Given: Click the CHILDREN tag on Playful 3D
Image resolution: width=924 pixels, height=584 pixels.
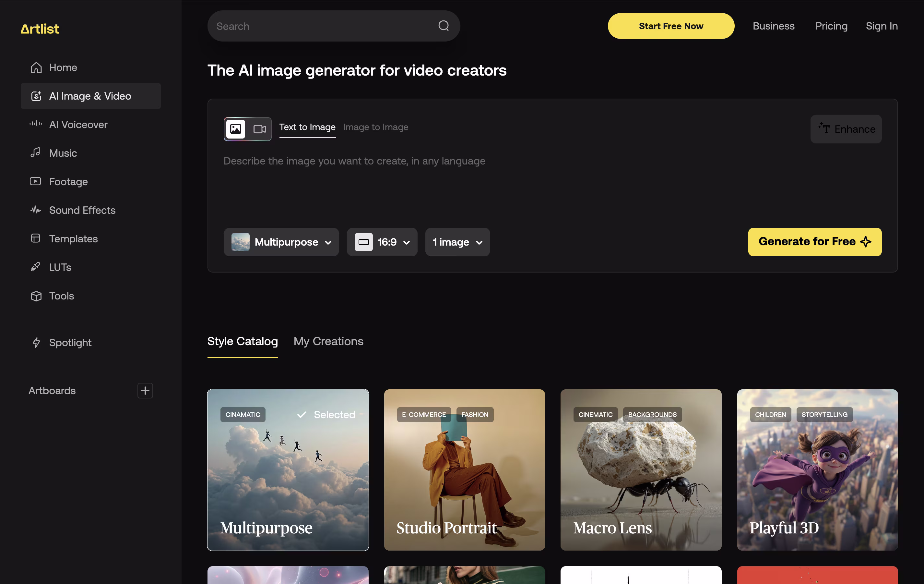Looking at the screenshot, I should (x=771, y=415).
